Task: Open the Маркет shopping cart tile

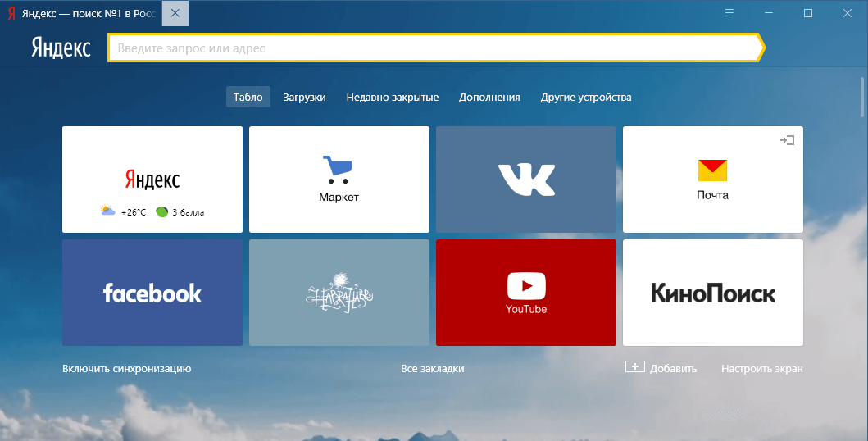Action: tap(339, 180)
